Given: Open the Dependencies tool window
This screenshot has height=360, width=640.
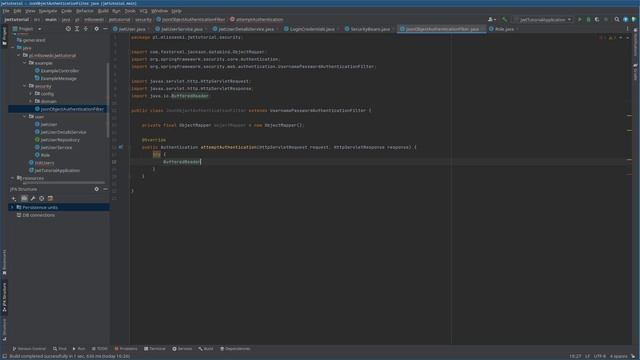Looking at the screenshot, I should coord(235,349).
